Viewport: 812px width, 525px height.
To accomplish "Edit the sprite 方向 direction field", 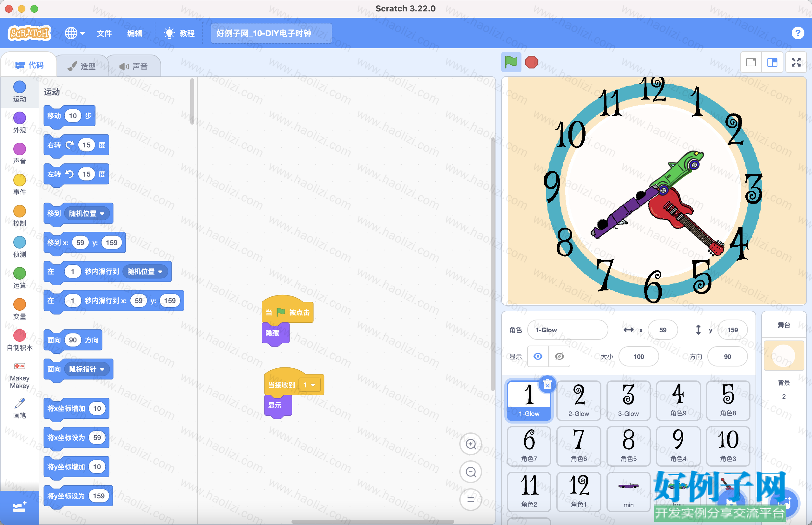I will point(727,356).
